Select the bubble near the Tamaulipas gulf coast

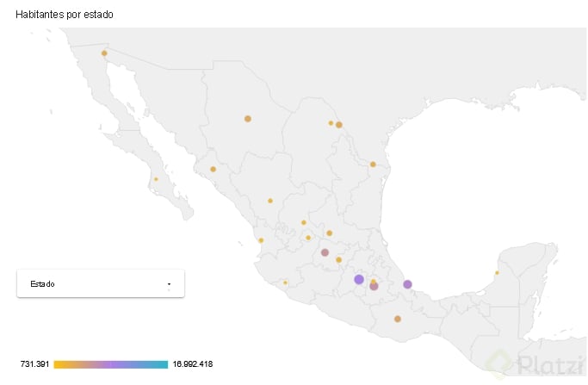(373, 165)
